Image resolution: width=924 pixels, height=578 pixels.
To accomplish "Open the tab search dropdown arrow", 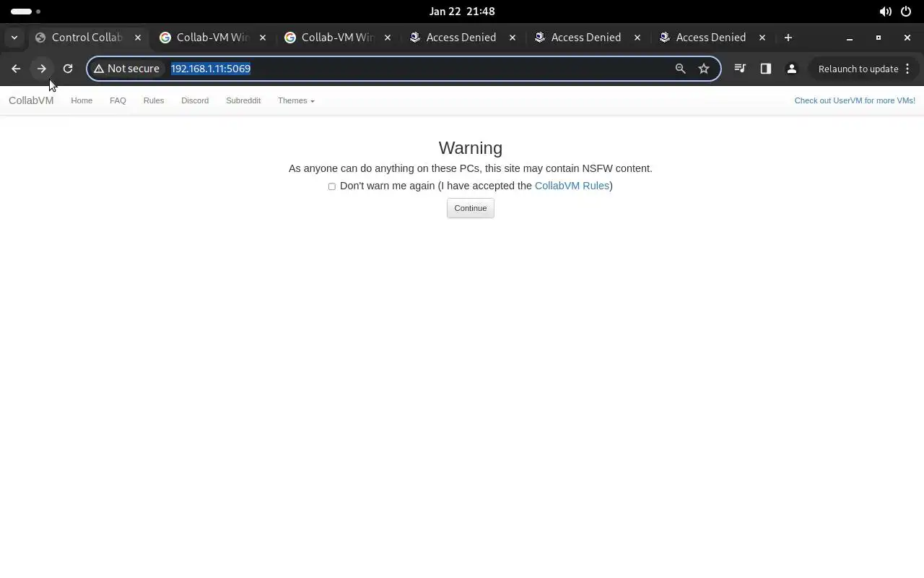I will 14,38.
